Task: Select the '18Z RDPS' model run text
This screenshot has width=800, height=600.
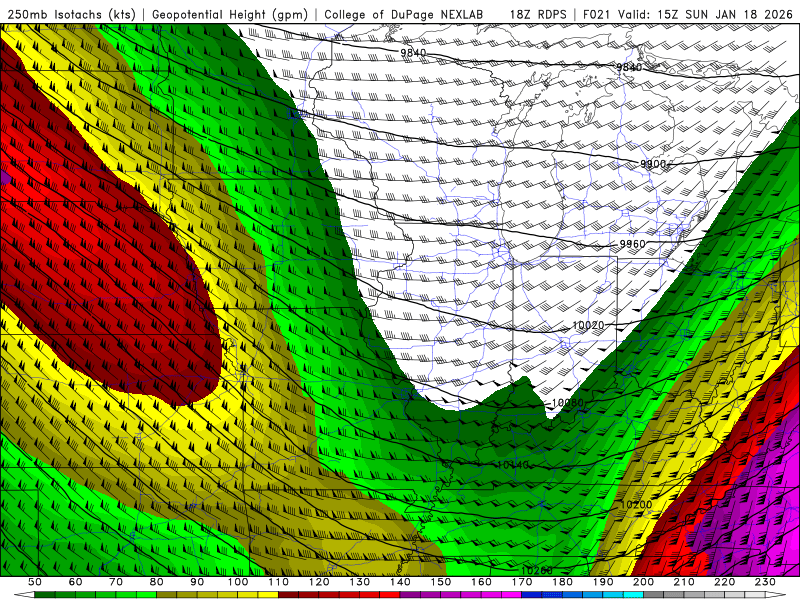Action: click(538, 15)
